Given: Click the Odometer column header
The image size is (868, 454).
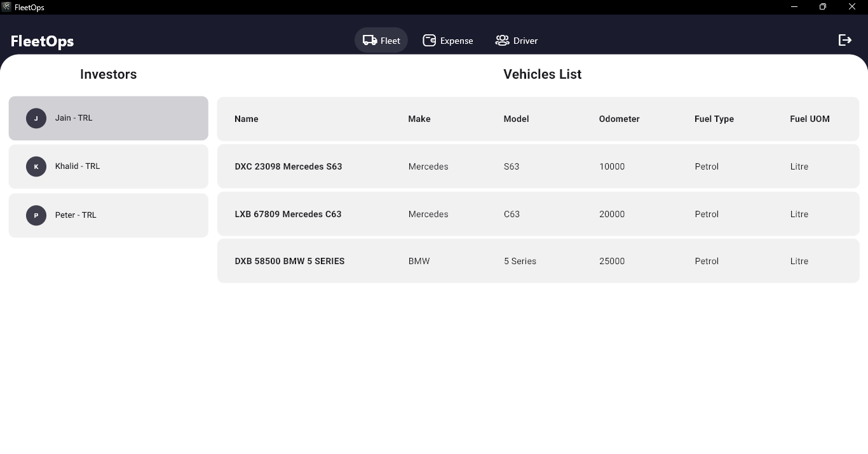Looking at the screenshot, I should [x=620, y=119].
